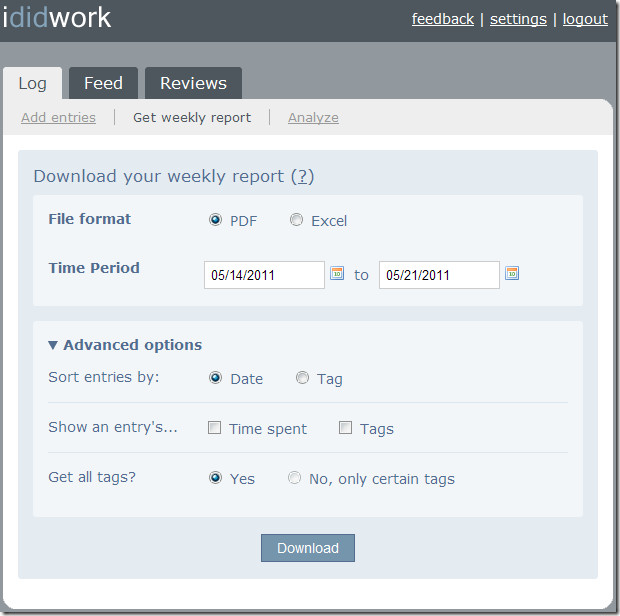Collapse the Advanced options triangle

[x=53, y=345]
